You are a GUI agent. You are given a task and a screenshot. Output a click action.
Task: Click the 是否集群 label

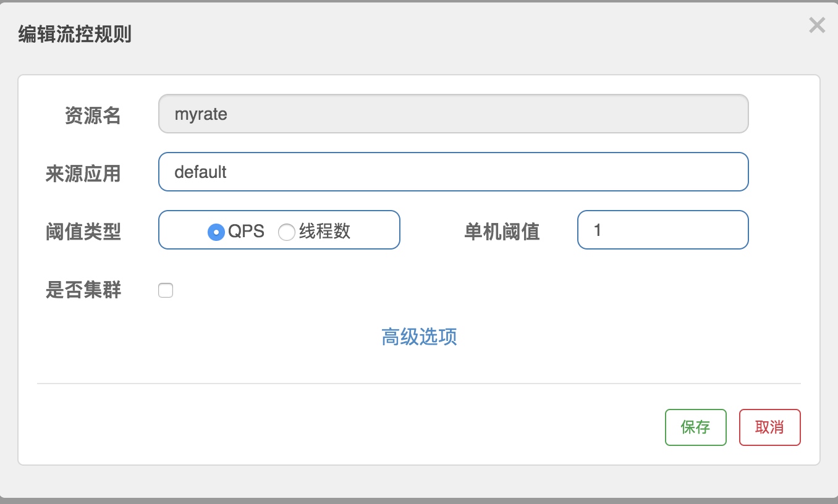point(83,290)
